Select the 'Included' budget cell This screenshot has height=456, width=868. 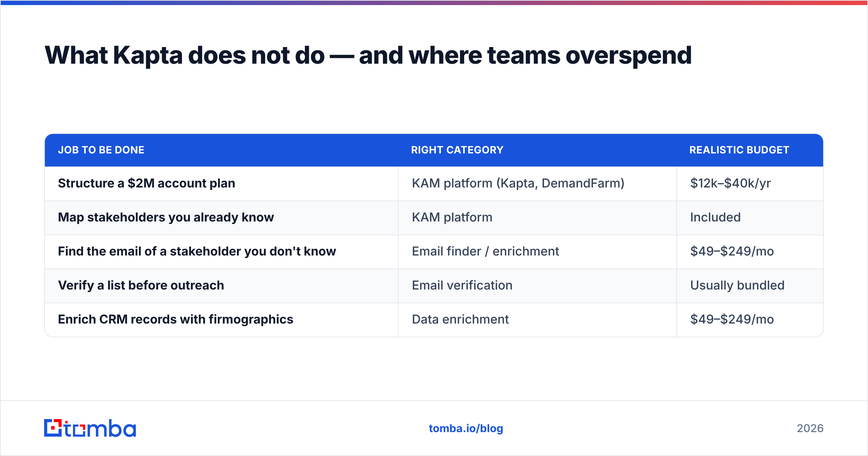point(750,218)
